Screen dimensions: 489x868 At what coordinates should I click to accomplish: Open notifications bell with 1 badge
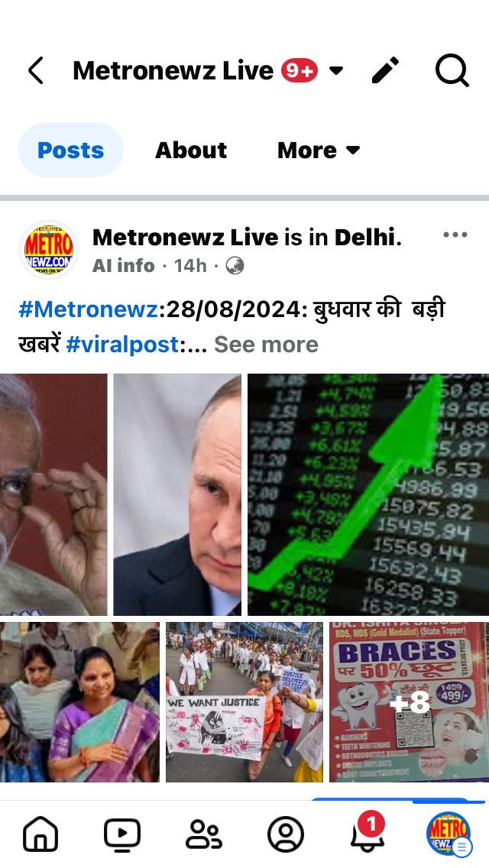point(368,832)
